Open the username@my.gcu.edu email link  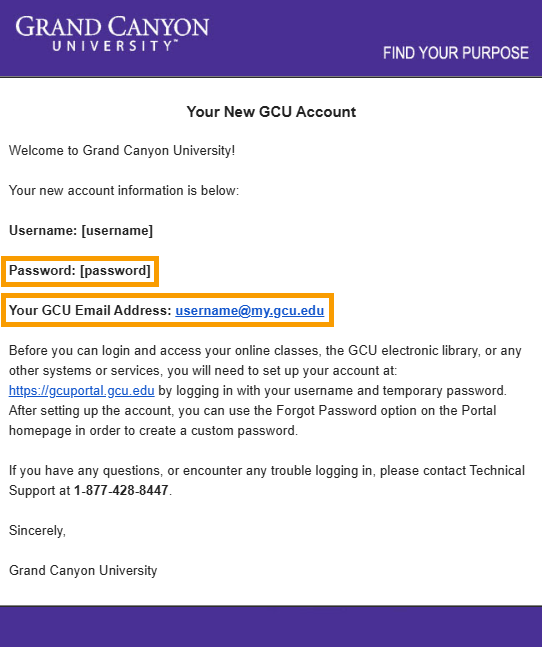(250, 310)
